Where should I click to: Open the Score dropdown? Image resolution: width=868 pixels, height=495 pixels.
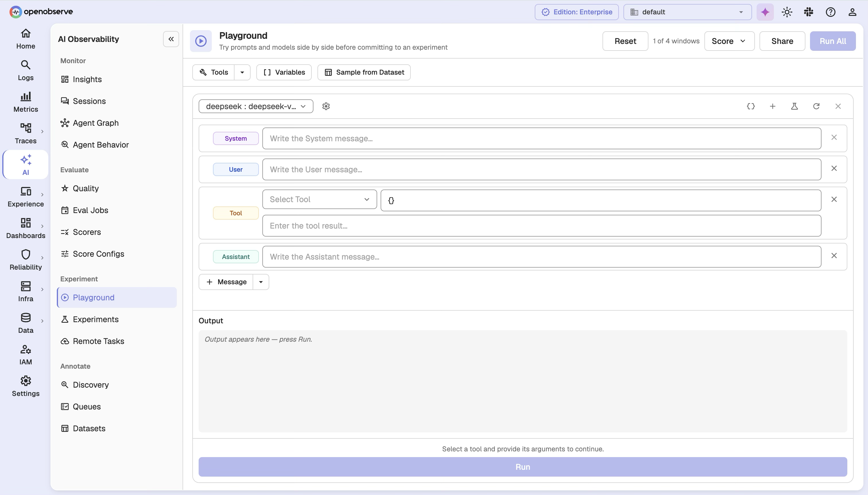(x=729, y=41)
